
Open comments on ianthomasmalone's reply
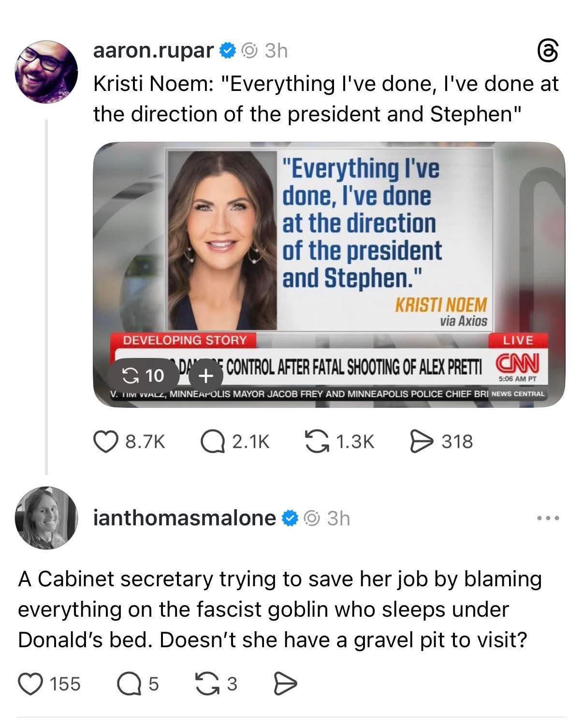click(x=127, y=684)
